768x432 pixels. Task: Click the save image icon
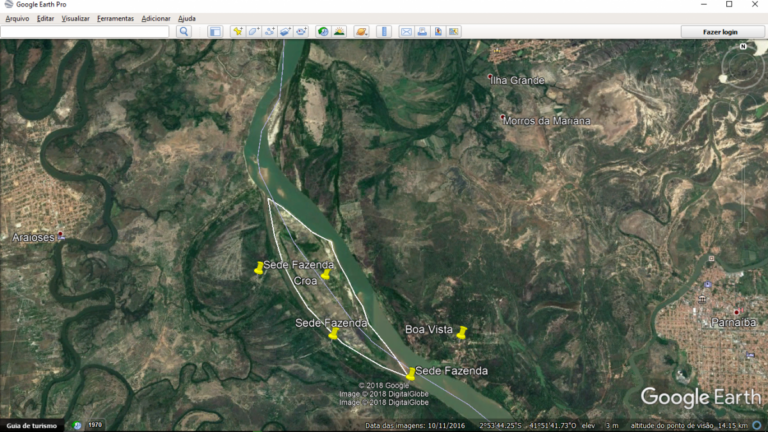pos(438,32)
